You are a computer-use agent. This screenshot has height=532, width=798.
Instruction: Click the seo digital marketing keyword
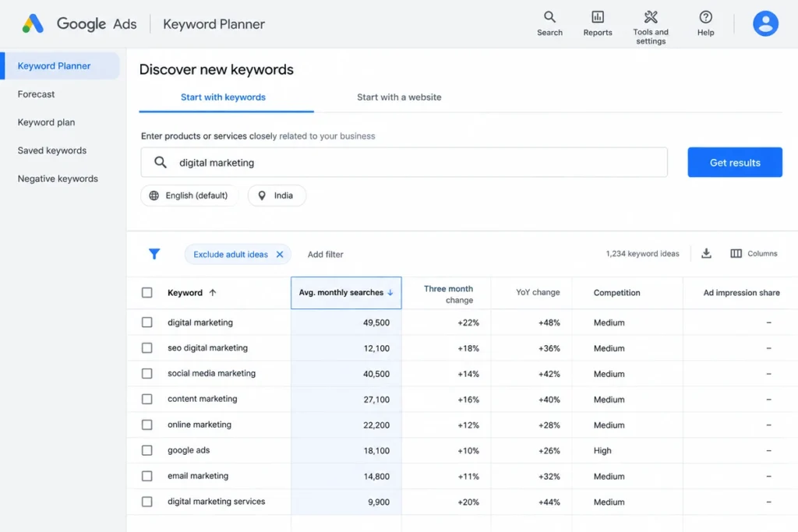coord(207,348)
